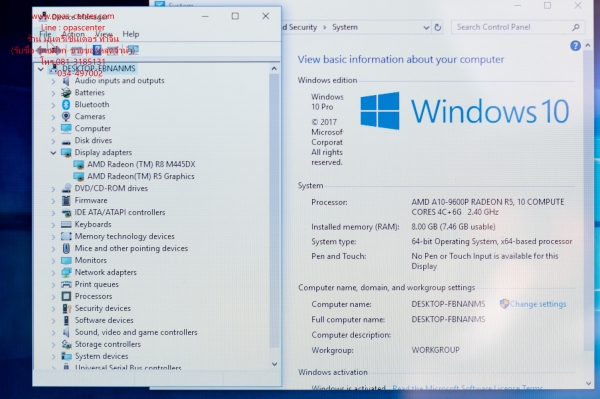The width and height of the screenshot is (600, 399).
Task: Click the AMD Radeon R5 Graphics adapter icon
Action: pyautogui.click(x=79, y=176)
